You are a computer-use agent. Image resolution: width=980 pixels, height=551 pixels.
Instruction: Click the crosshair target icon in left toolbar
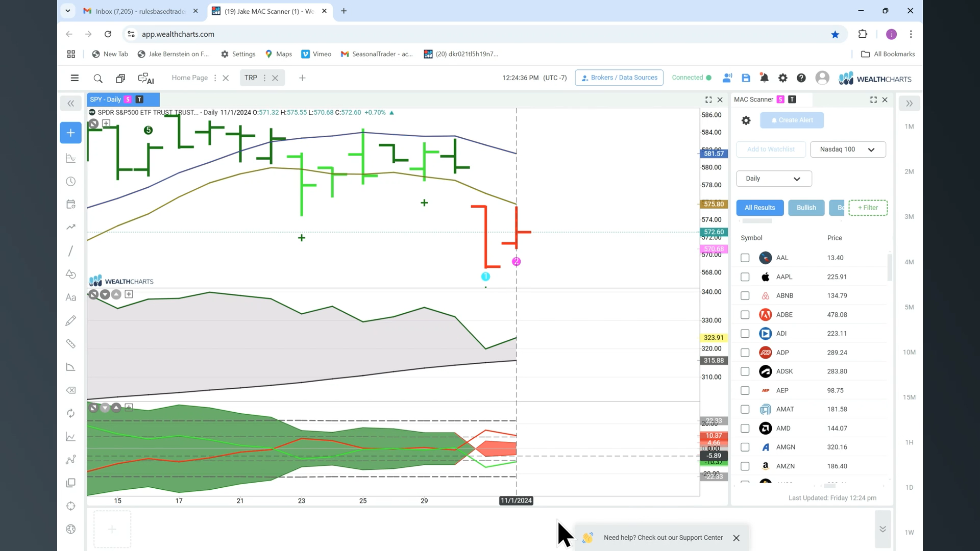[x=71, y=506]
